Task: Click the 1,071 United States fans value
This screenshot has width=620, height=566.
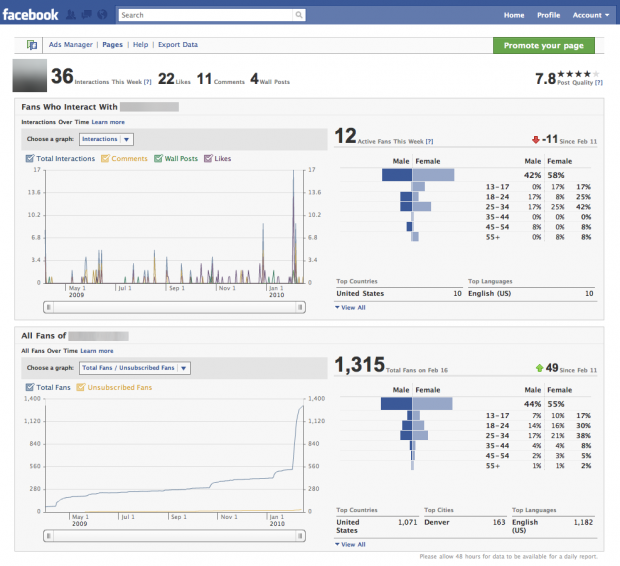Action: tap(407, 522)
